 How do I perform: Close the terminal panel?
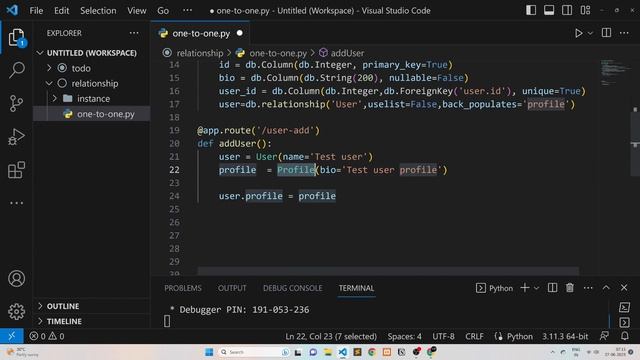coord(624,288)
